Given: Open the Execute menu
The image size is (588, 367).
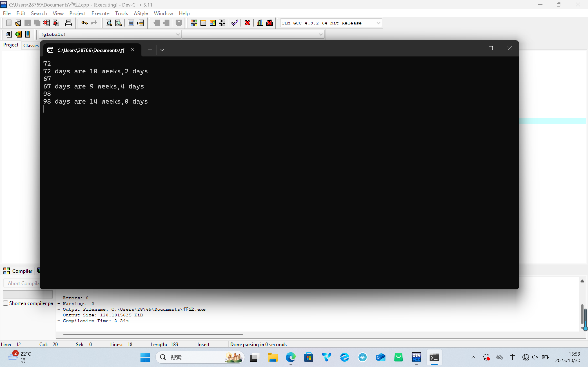Looking at the screenshot, I should point(100,13).
